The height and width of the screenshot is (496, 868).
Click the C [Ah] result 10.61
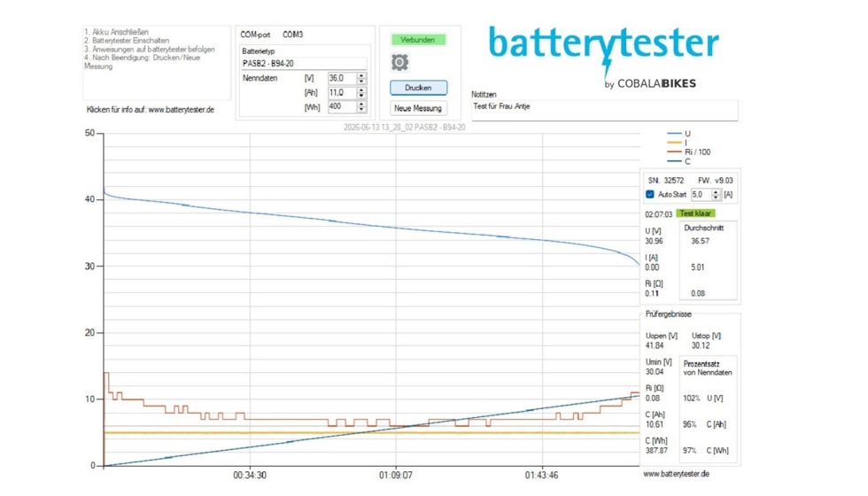[x=655, y=424]
